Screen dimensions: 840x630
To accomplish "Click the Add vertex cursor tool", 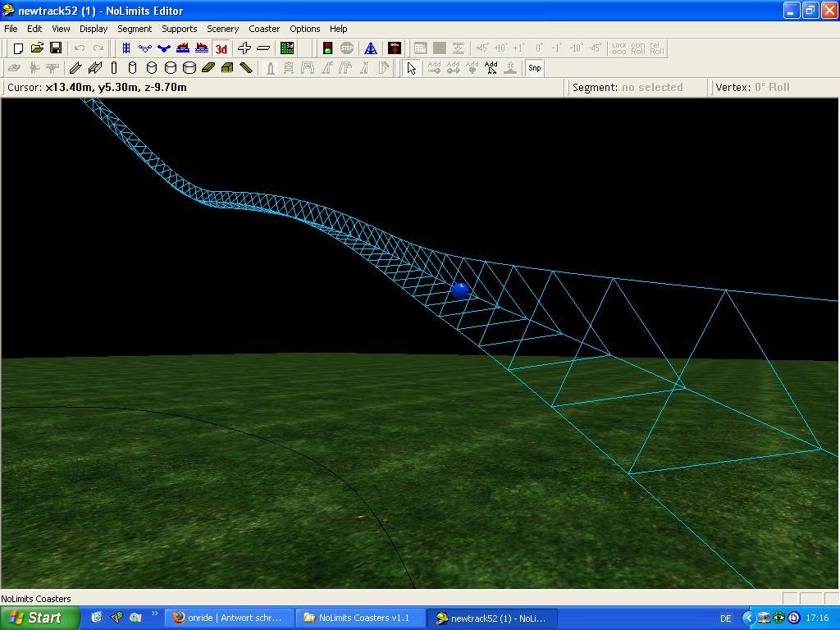I will (x=491, y=67).
